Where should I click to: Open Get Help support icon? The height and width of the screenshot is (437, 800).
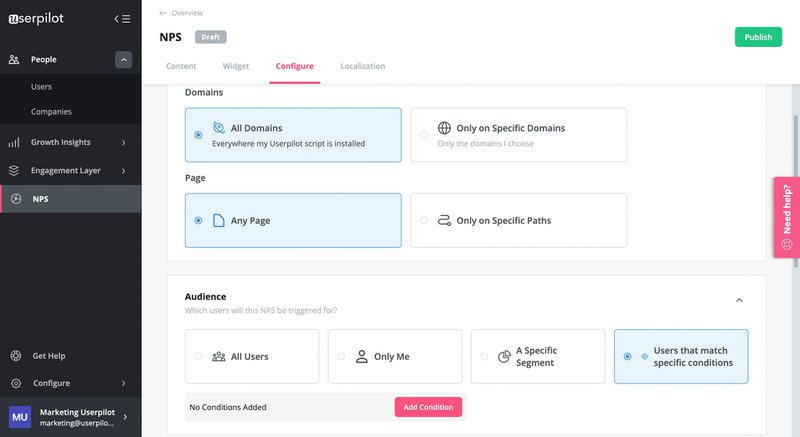click(x=15, y=356)
